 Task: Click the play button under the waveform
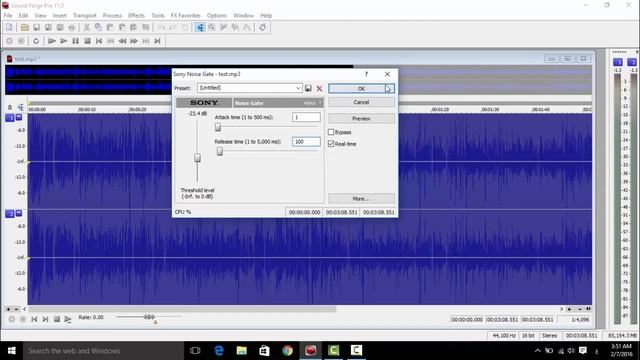coord(68,319)
